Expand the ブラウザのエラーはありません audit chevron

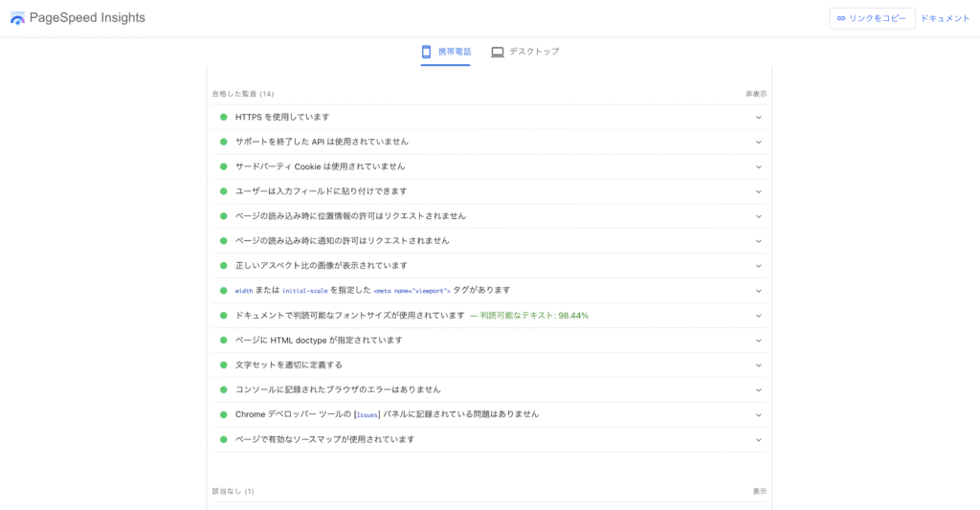[x=758, y=390]
